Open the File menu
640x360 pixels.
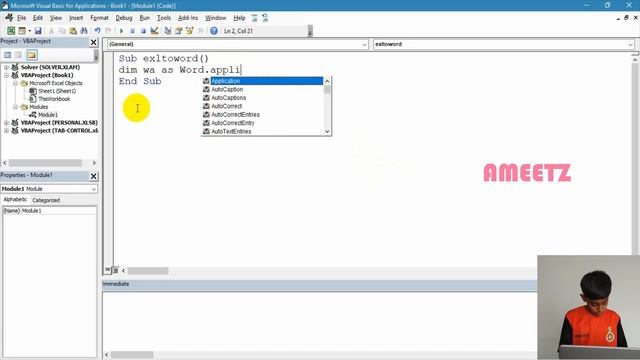click(x=21, y=18)
